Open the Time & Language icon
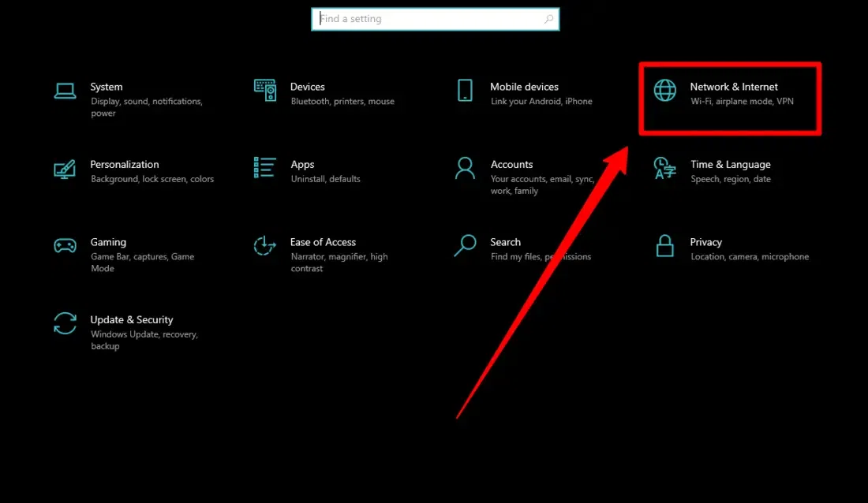This screenshot has height=503, width=868. pyautogui.click(x=665, y=168)
